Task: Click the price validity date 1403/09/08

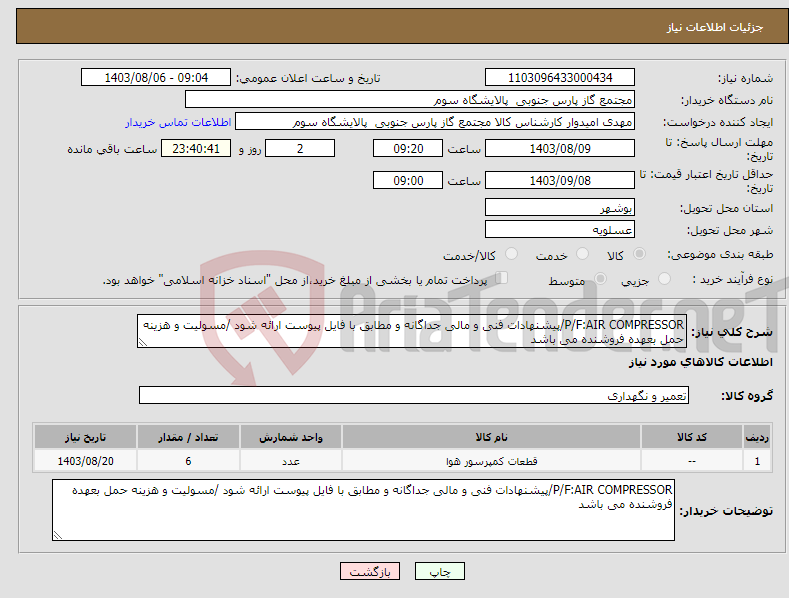Action: coord(560,180)
